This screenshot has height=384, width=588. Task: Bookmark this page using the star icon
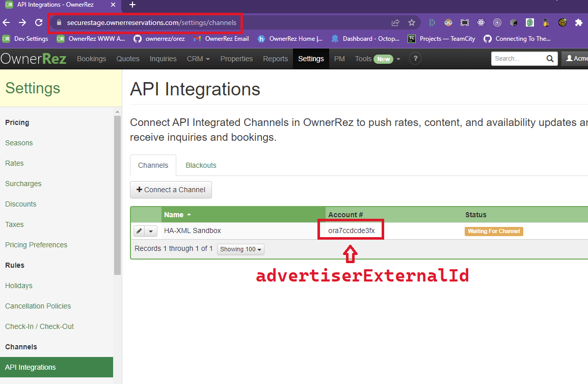click(x=412, y=22)
